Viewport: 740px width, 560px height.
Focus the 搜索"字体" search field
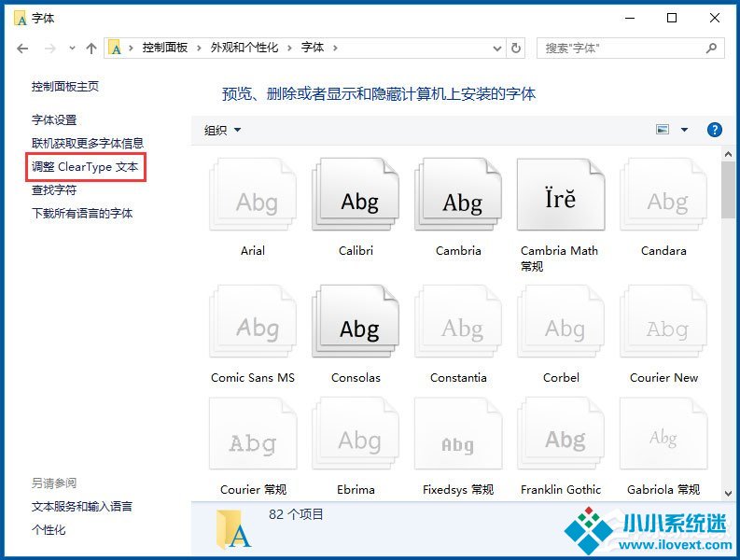[631, 49]
